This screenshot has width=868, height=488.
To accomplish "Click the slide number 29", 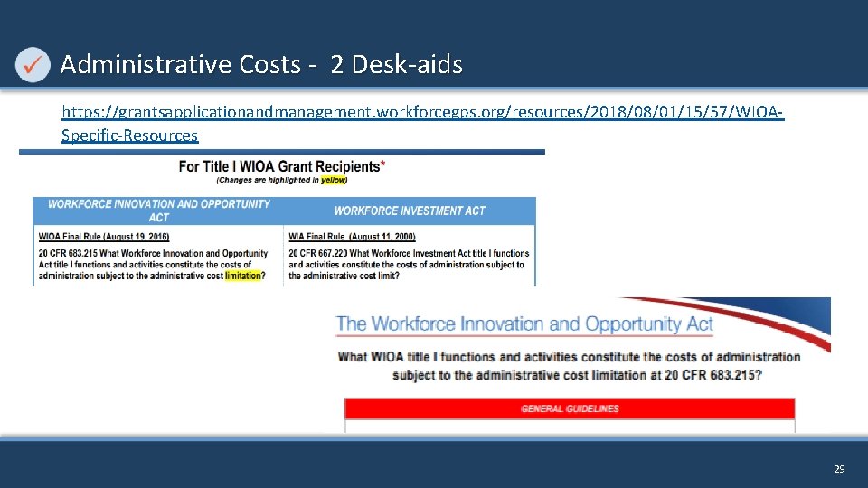I will coord(839,469).
